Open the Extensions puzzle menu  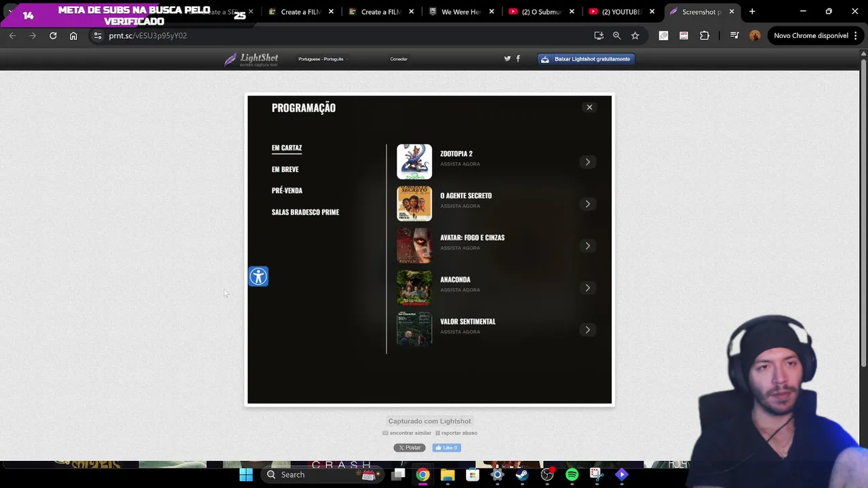click(705, 35)
